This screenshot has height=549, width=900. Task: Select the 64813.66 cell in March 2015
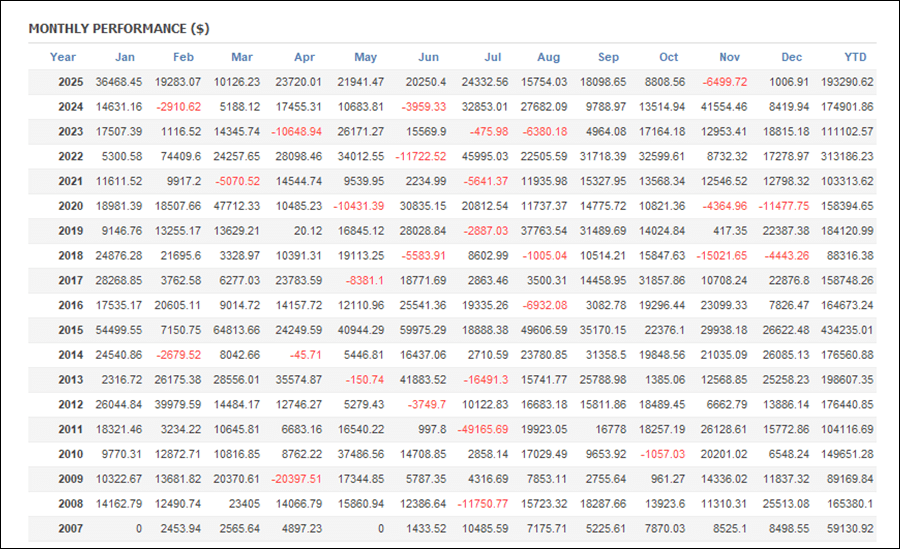point(238,329)
